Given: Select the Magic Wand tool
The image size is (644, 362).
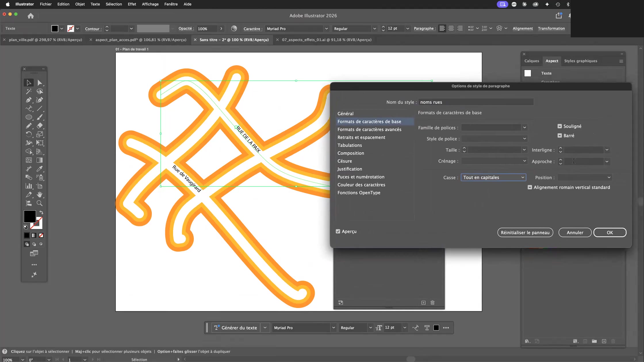Looking at the screenshot, I should click(28, 91).
